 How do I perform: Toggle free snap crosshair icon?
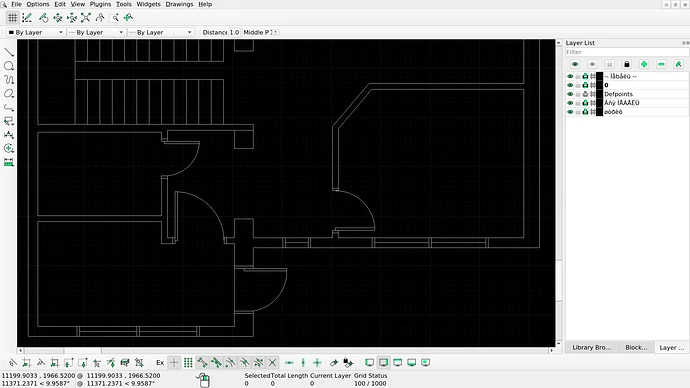[x=174, y=363]
